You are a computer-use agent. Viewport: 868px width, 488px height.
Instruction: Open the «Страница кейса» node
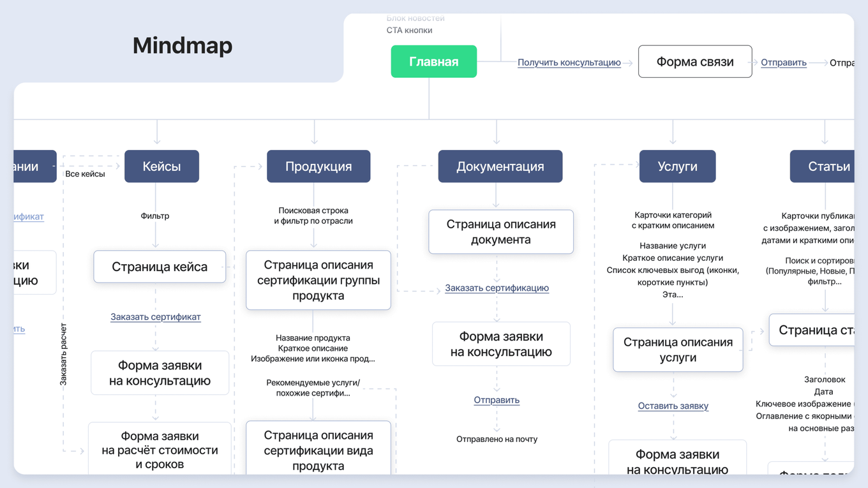click(160, 267)
